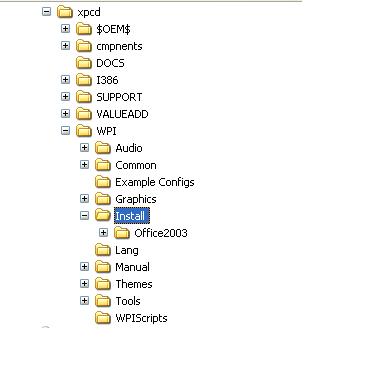Click the Lang folder icon
This screenshot has height=378, width=376.
pyautogui.click(x=103, y=250)
